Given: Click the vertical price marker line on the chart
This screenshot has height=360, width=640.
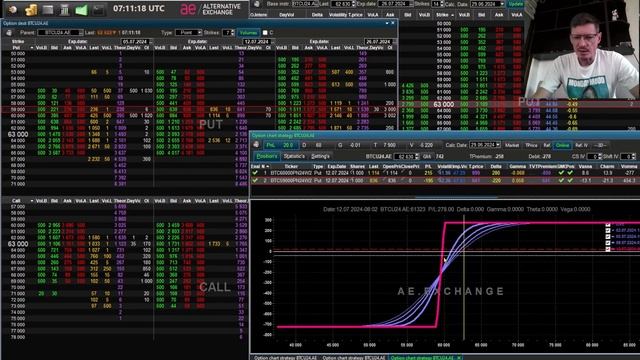Looking at the screenshot, I should click(x=464, y=278).
